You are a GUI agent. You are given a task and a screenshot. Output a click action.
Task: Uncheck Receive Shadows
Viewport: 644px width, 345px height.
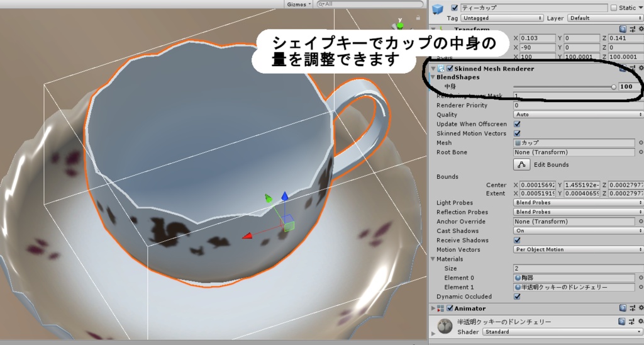(x=517, y=240)
